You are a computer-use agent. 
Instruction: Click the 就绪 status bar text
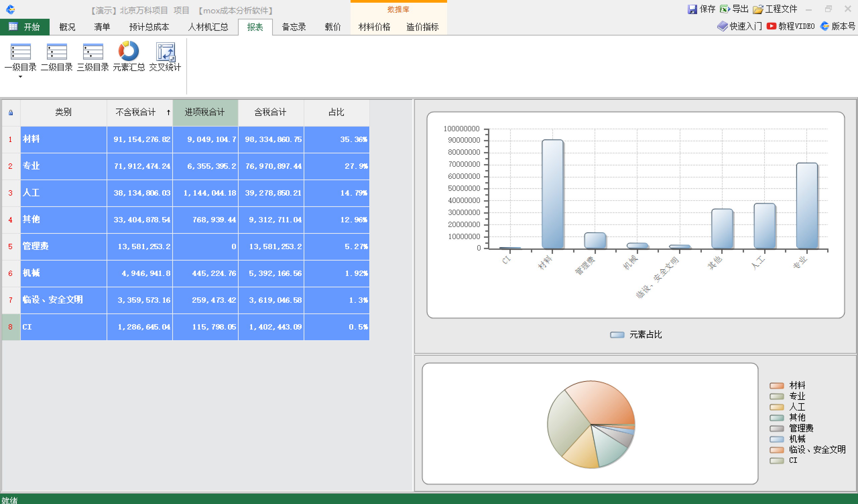(9, 500)
